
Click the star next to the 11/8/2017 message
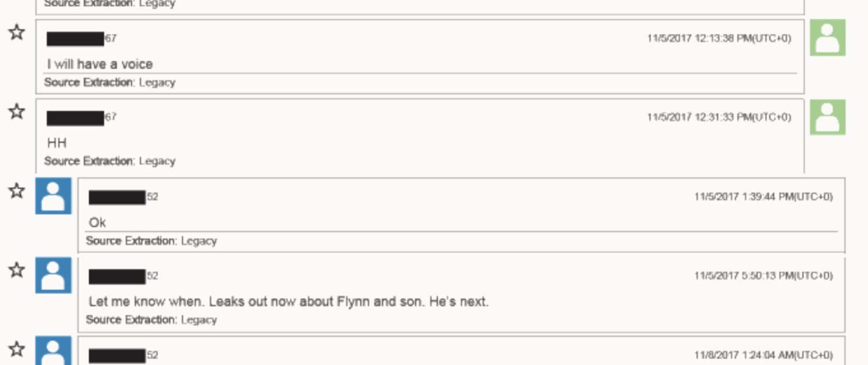[17, 349]
